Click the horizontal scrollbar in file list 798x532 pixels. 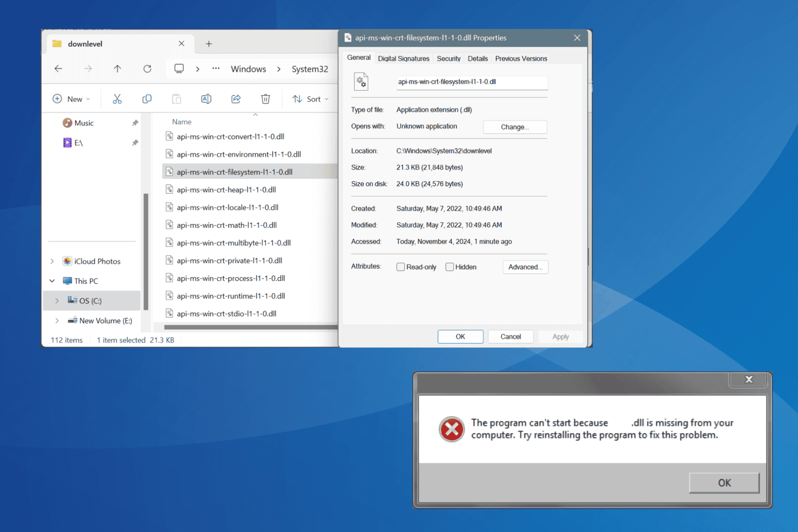pyautogui.click(x=250, y=327)
